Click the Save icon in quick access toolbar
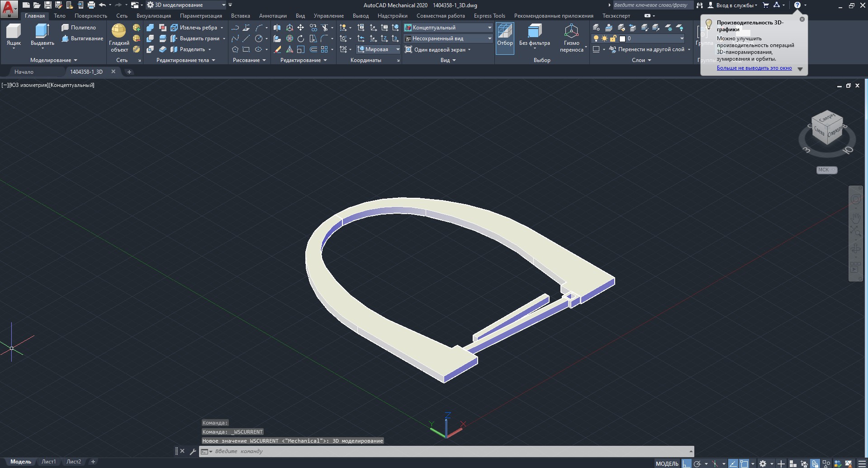Viewport: 868px width, 468px height. pos(47,5)
